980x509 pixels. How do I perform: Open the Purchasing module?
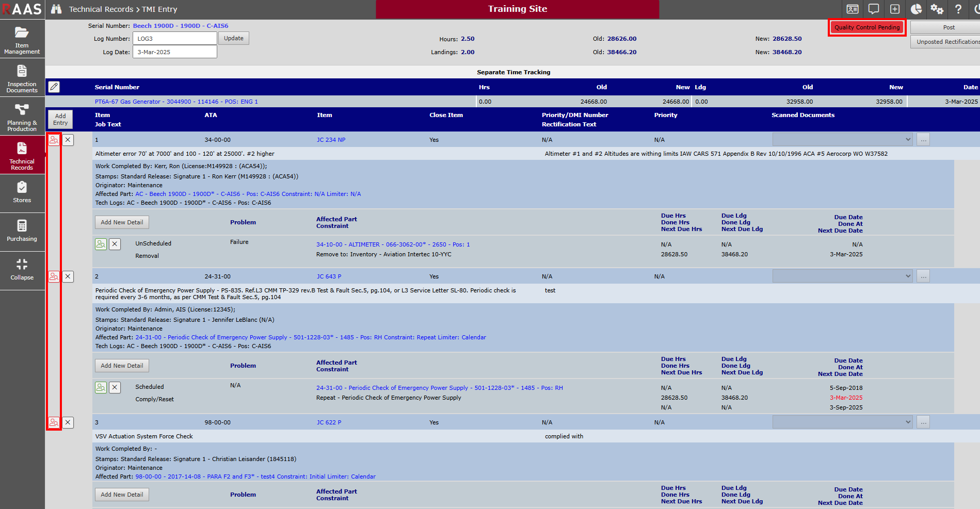[x=22, y=231]
